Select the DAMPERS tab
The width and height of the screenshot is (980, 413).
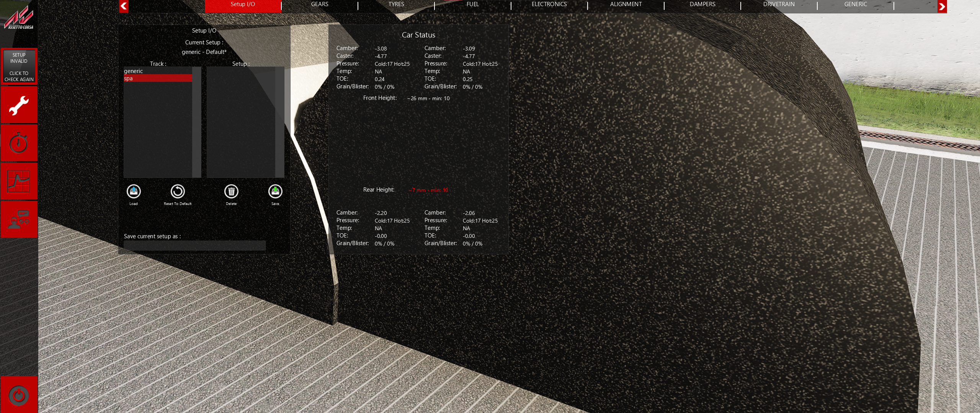click(x=702, y=5)
